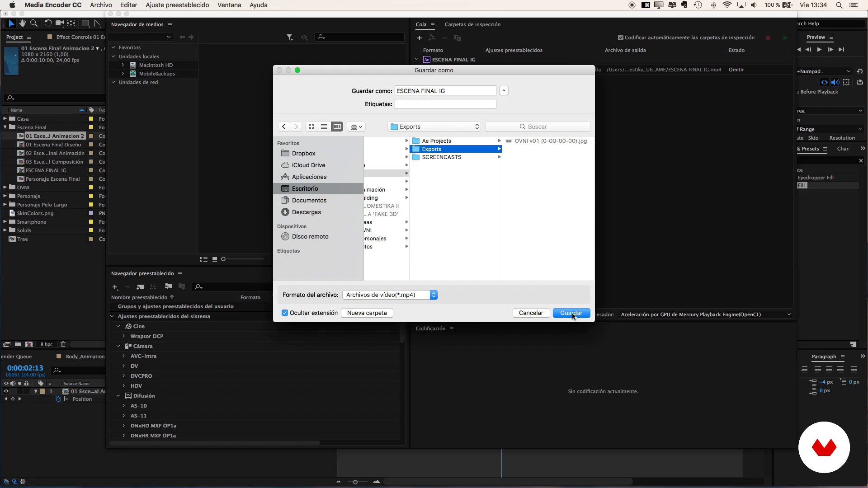Image resolution: width=868 pixels, height=488 pixels.
Task: Open the Exports location dropdown
Action: 434,127
